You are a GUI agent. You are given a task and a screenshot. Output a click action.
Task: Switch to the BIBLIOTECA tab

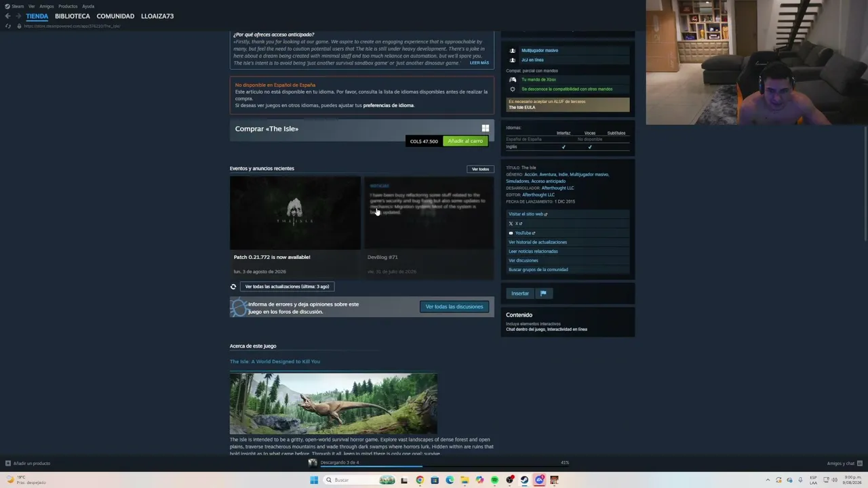pos(73,16)
